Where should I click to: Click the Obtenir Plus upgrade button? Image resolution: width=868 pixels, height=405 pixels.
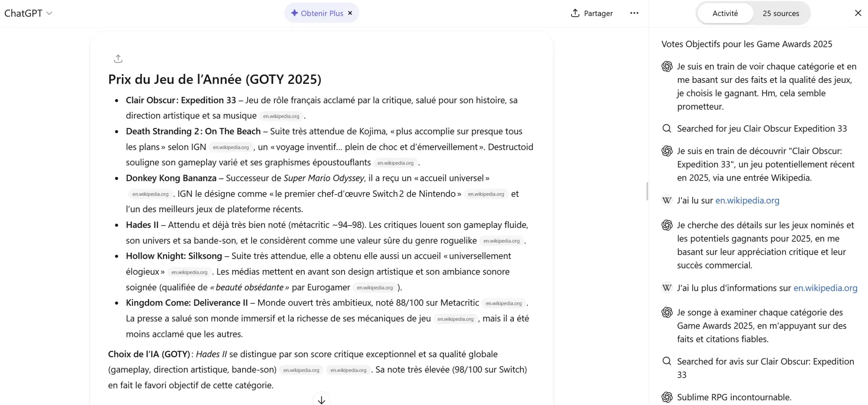318,13
